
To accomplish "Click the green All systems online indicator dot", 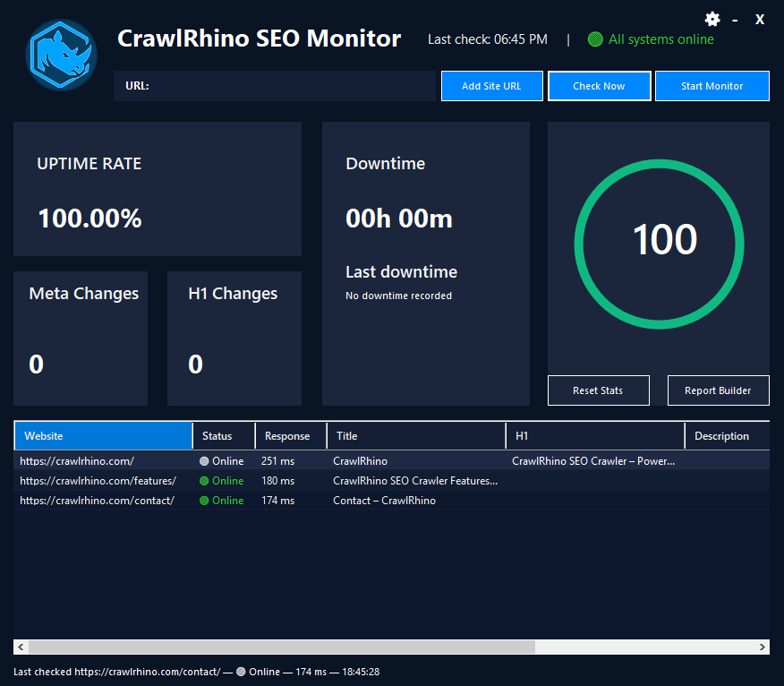I will coord(595,39).
